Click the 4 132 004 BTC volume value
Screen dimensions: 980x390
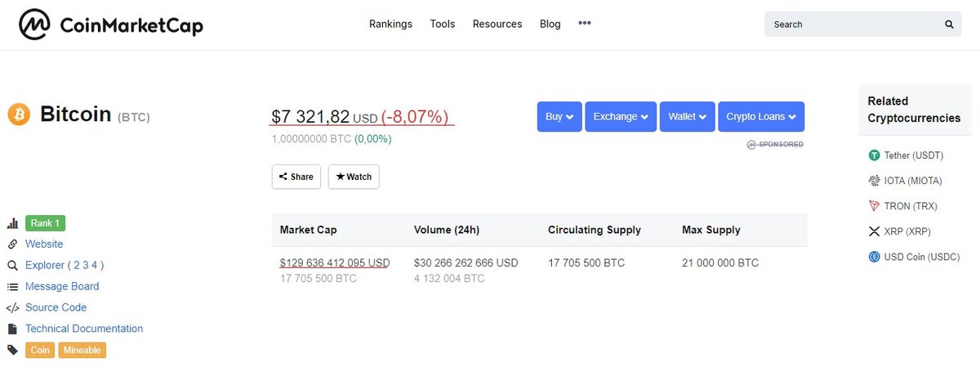449,279
